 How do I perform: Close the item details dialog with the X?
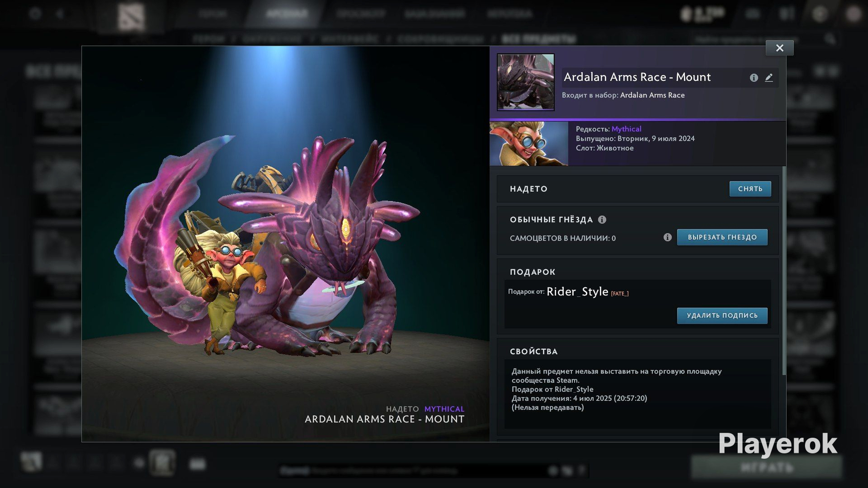pos(779,48)
